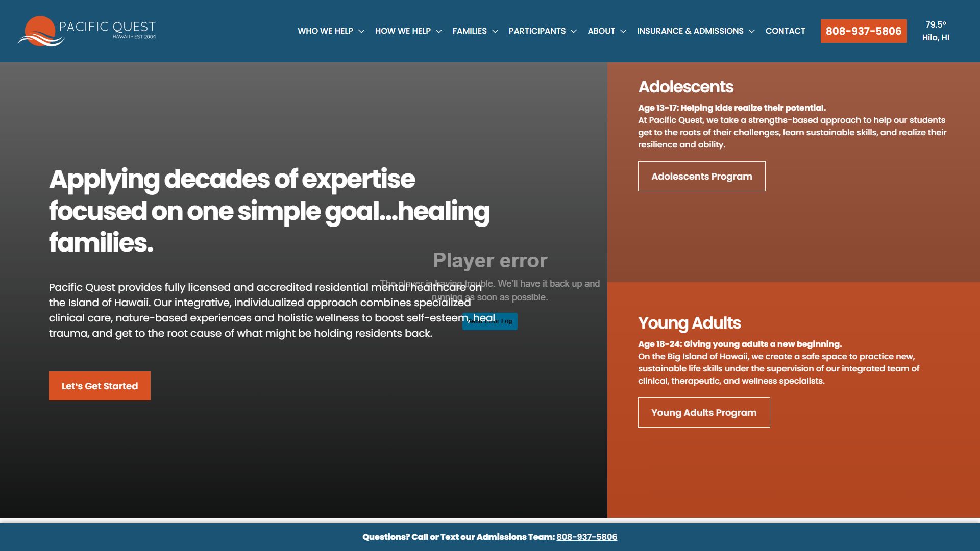Open the Participants menu item
Image resolution: width=980 pixels, height=551 pixels.
537,31
